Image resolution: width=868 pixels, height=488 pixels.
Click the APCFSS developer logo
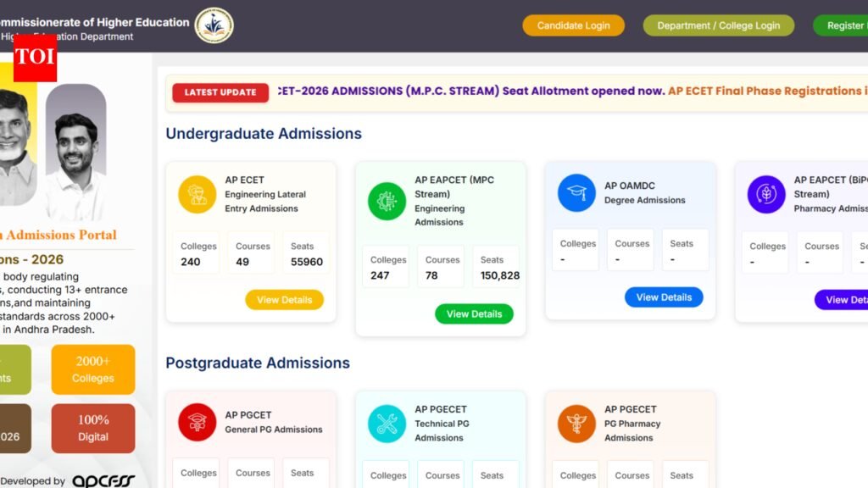(x=103, y=481)
